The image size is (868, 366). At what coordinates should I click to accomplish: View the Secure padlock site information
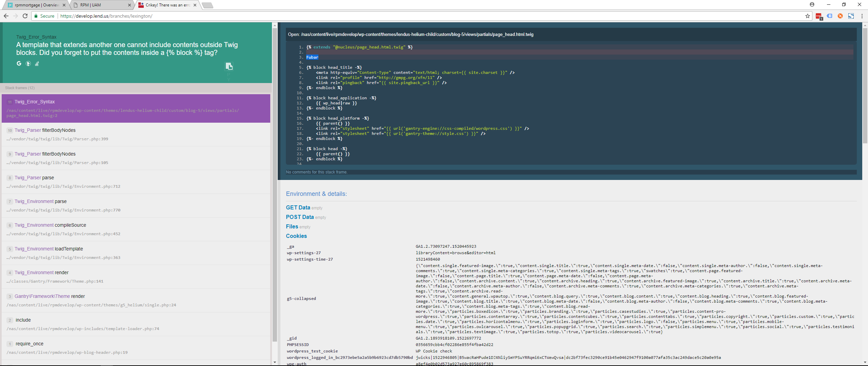pyautogui.click(x=36, y=16)
